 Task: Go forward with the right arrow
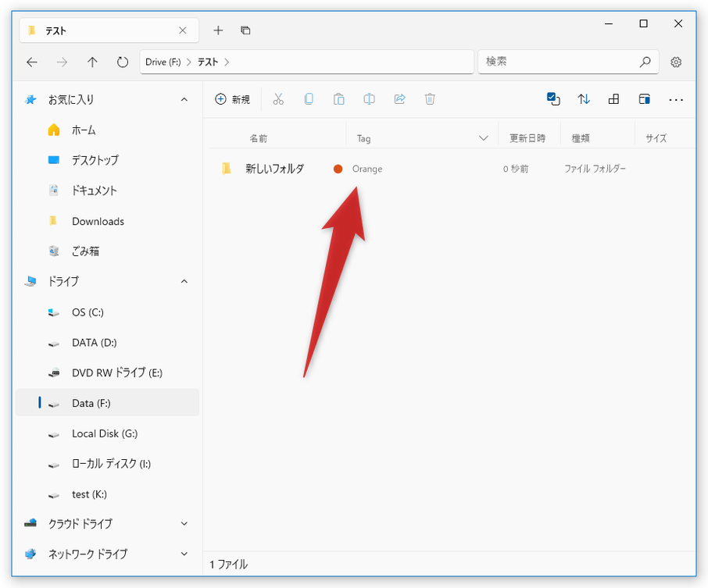point(62,62)
